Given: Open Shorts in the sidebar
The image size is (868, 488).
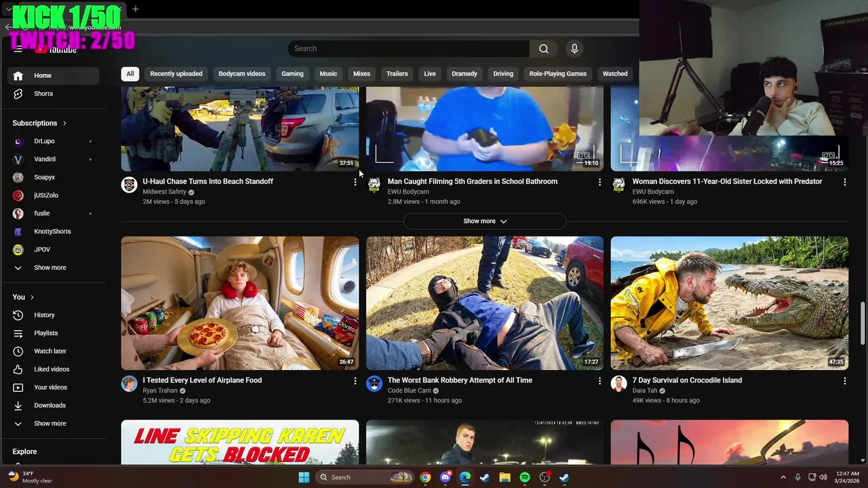Looking at the screenshot, I should 53,94.
